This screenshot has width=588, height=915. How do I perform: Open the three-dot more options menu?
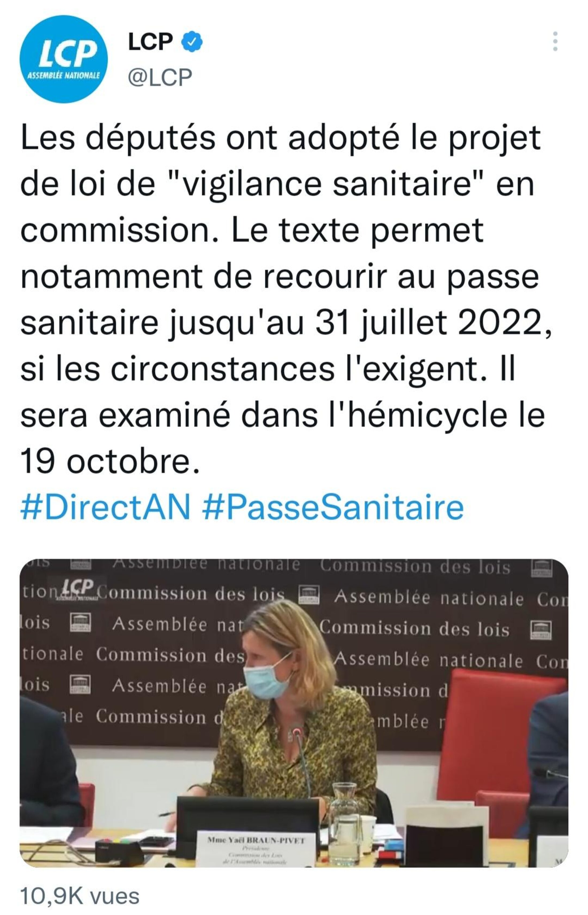tap(555, 41)
